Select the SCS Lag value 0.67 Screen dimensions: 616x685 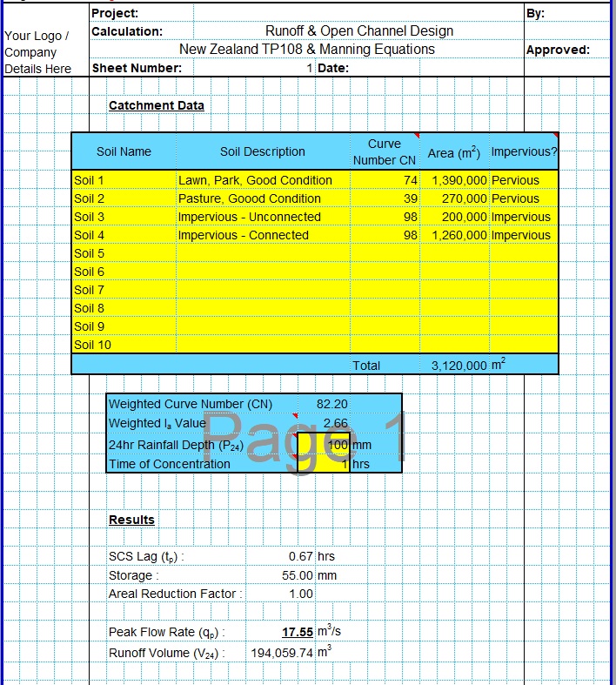[300, 556]
